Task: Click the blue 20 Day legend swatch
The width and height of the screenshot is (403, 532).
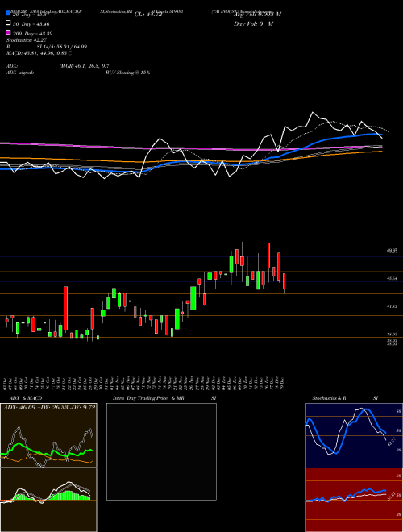Action: [8, 13]
